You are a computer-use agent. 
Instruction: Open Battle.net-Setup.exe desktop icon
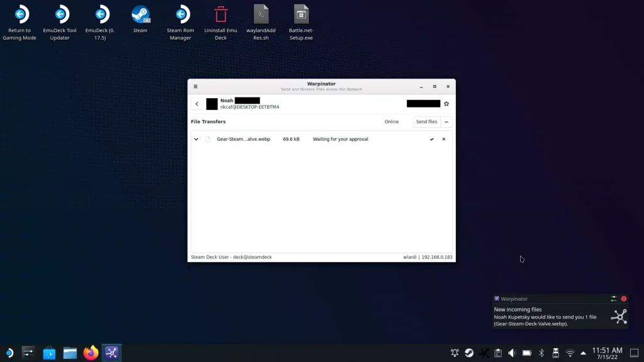301,23
